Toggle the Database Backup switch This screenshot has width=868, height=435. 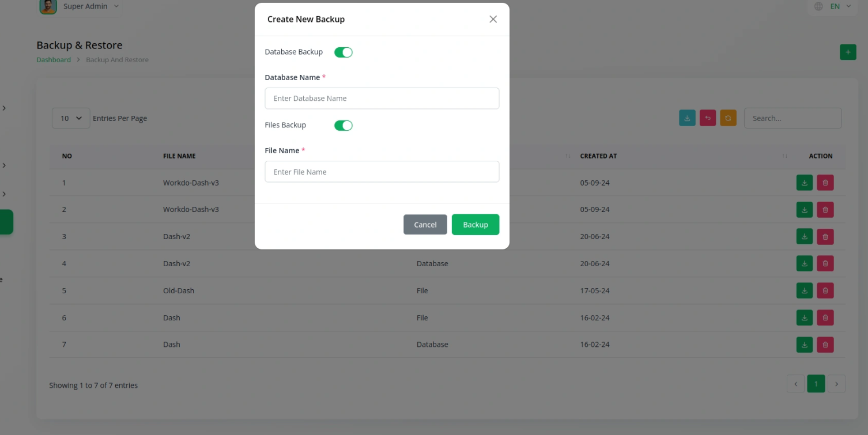click(343, 52)
